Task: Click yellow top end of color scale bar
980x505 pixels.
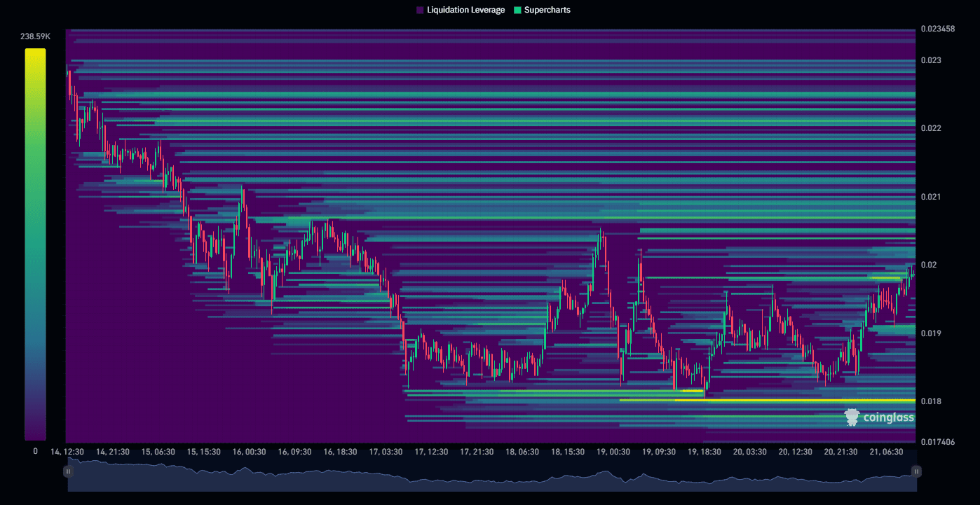Action: (35, 53)
